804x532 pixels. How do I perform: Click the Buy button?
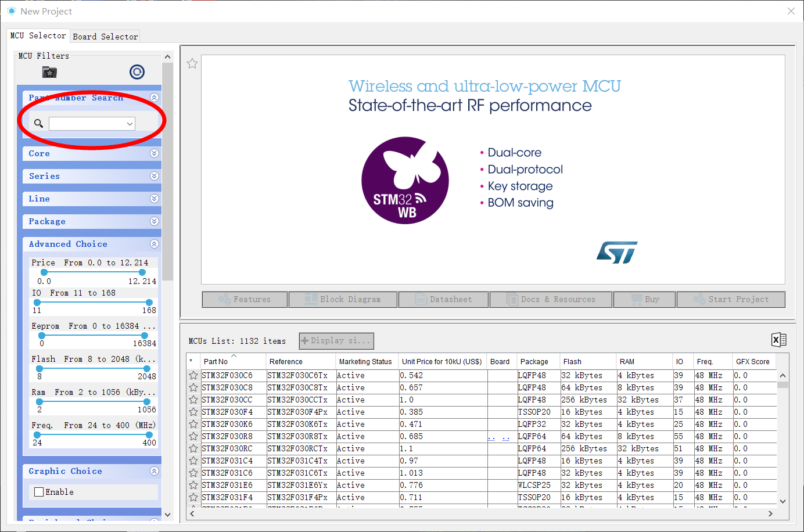tap(644, 300)
